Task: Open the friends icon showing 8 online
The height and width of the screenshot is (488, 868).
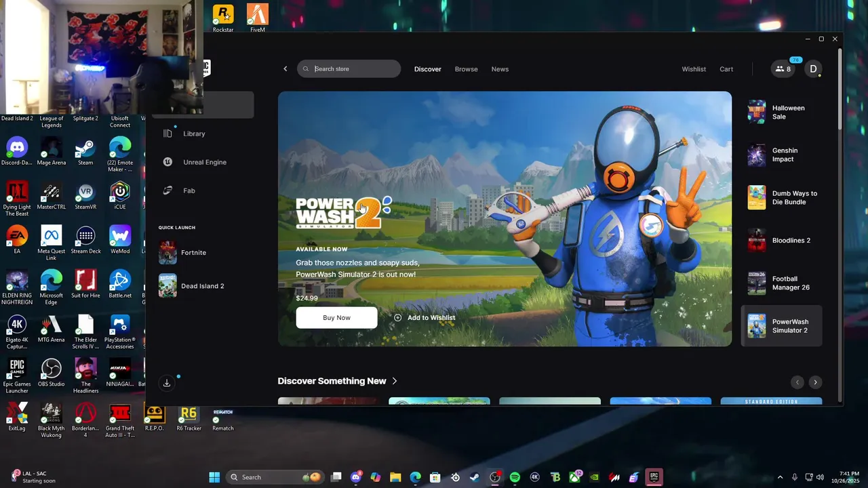Action: 783,69
